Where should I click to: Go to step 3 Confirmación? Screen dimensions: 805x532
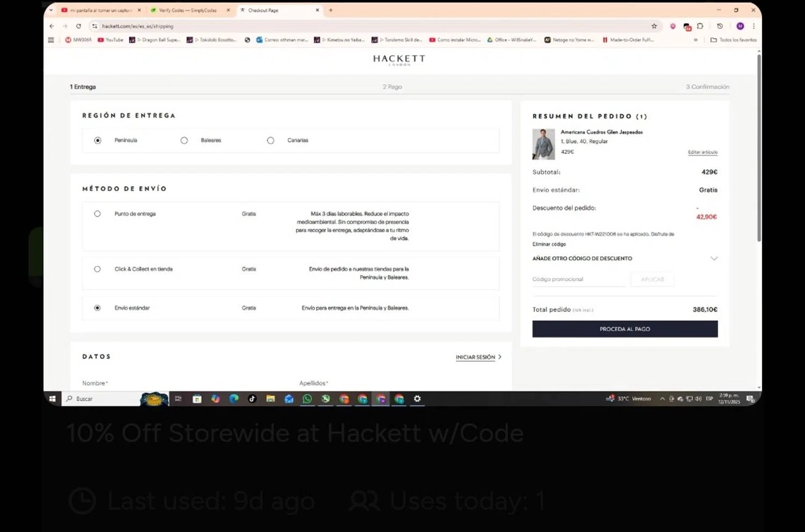click(x=707, y=86)
